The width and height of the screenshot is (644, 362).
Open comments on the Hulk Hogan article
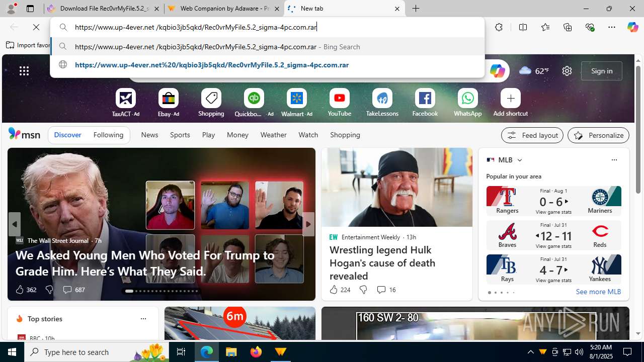386,290
